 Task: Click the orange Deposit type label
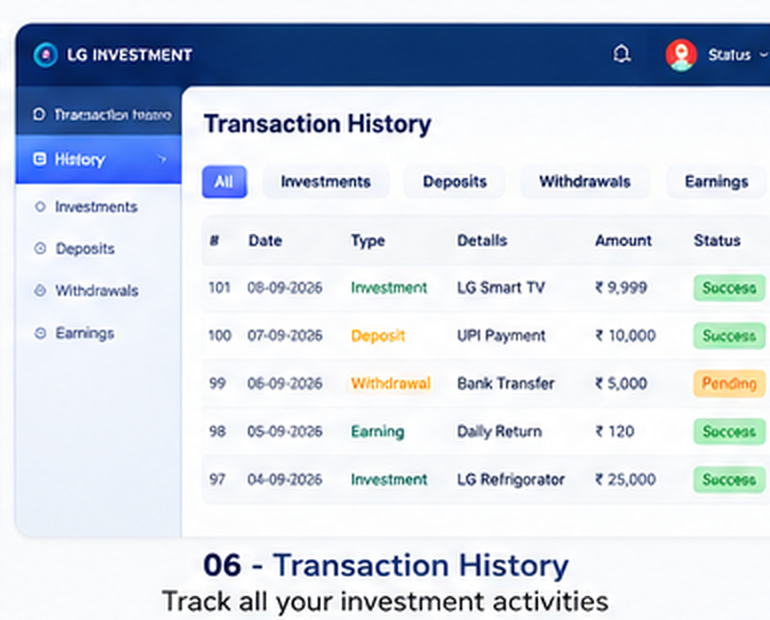click(378, 336)
